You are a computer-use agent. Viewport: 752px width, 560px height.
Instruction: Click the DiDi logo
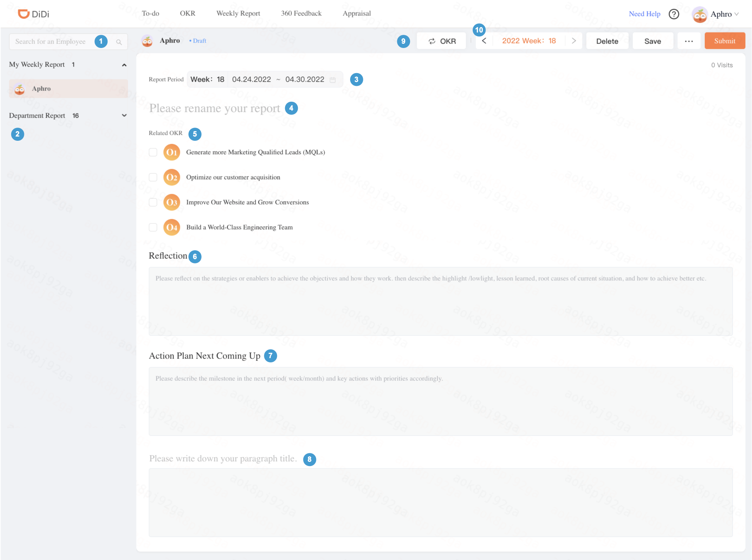tap(34, 14)
